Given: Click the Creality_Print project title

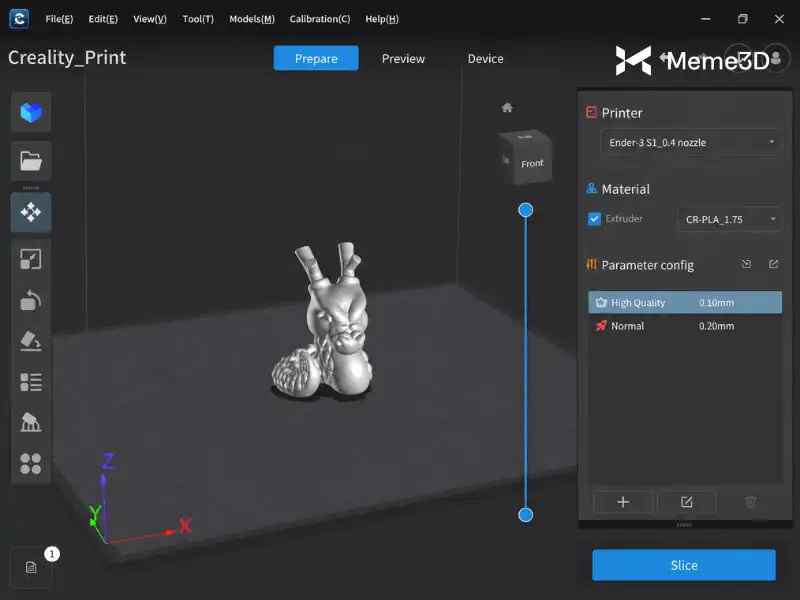Looking at the screenshot, I should tap(67, 58).
